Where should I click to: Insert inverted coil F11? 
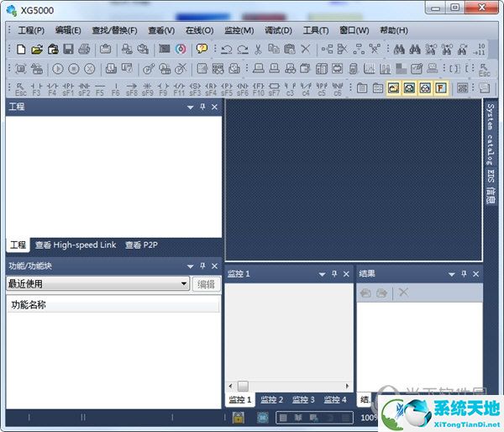click(179, 89)
